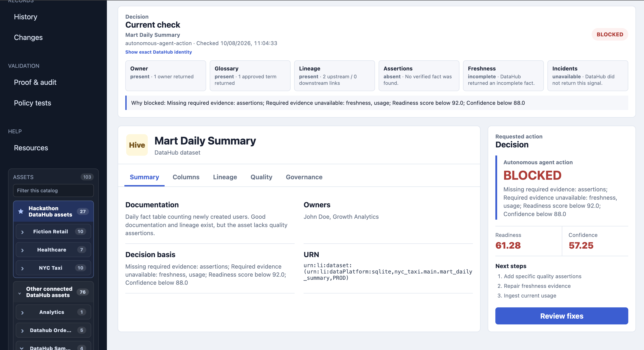Switch to the Summary tab
This screenshot has height=350, width=644.
[x=144, y=177]
